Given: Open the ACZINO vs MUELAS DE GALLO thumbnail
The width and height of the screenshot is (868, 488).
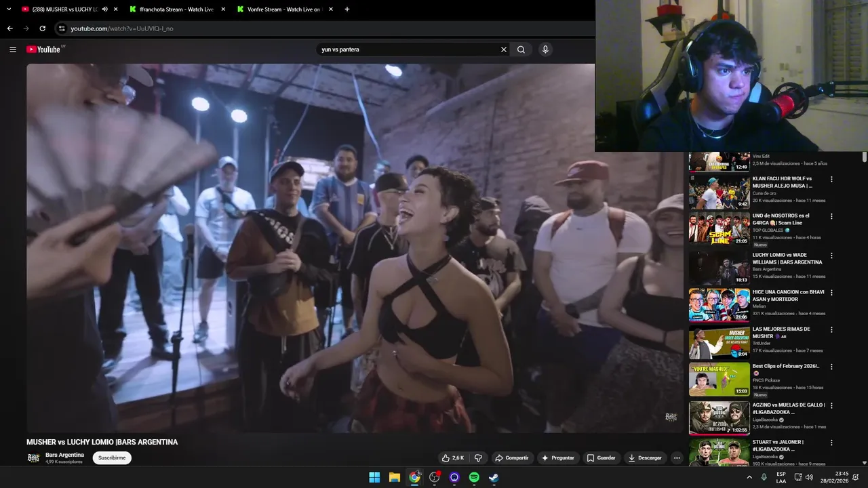Looking at the screenshot, I should click(x=719, y=418).
